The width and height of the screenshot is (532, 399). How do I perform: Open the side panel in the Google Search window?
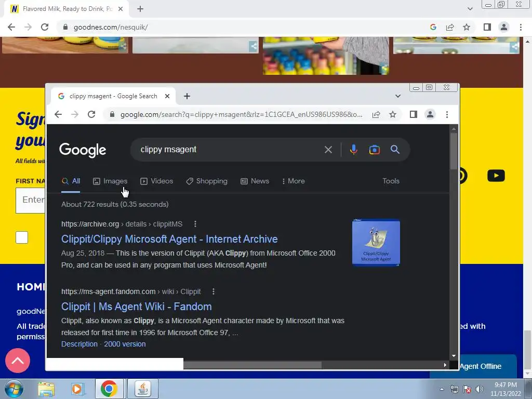[x=413, y=114]
